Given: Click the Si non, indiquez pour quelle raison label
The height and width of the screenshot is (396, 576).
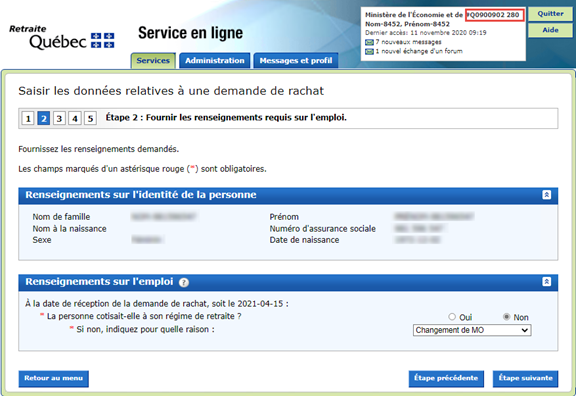Looking at the screenshot, I should coord(145,330).
